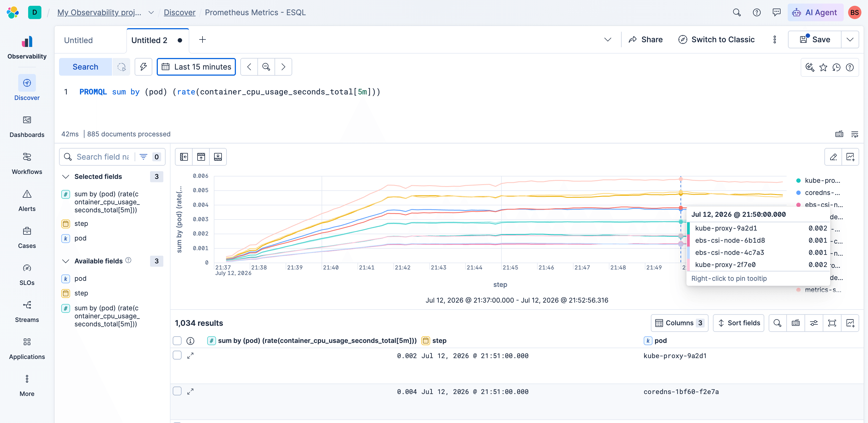Open Sort fields
The height and width of the screenshot is (423, 868).
[739, 323]
